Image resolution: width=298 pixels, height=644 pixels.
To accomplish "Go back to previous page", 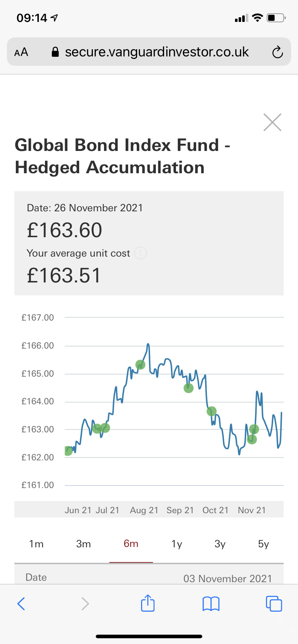I will (x=21, y=603).
